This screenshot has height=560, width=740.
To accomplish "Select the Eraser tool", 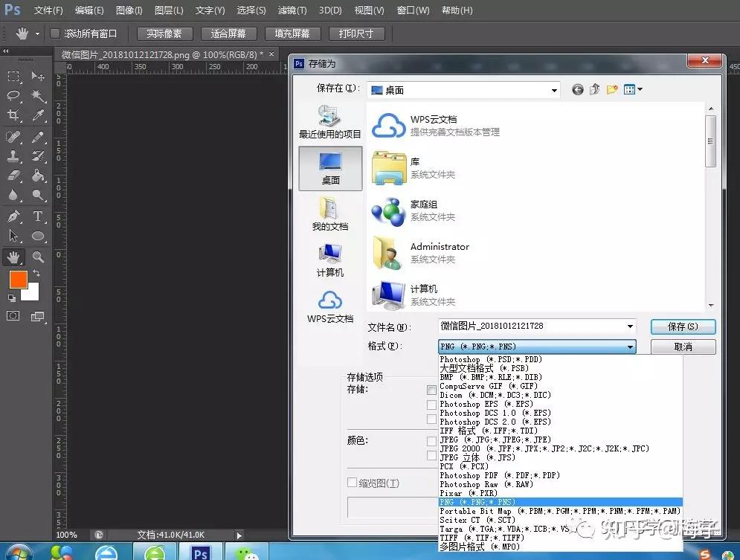I will tap(13, 176).
